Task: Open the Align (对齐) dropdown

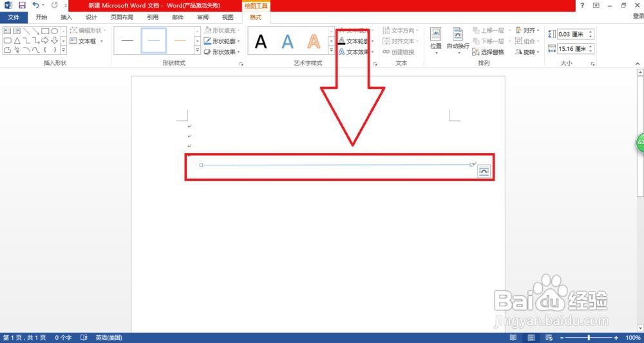Action: 527,30
